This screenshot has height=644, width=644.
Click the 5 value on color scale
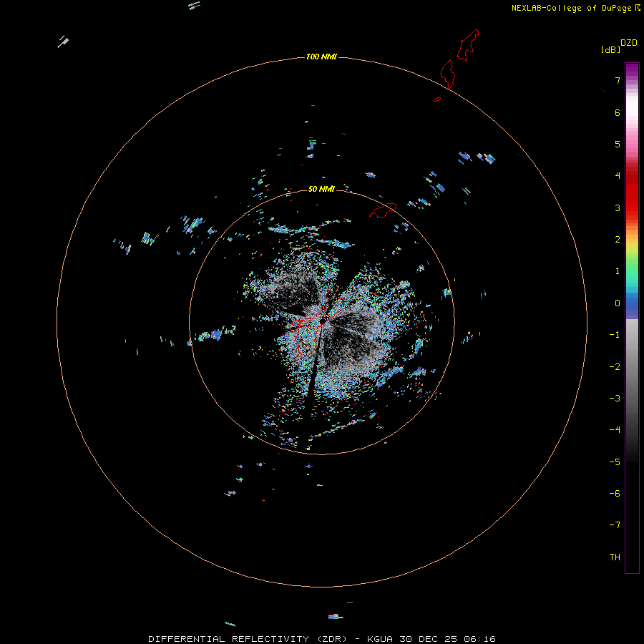point(618,144)
